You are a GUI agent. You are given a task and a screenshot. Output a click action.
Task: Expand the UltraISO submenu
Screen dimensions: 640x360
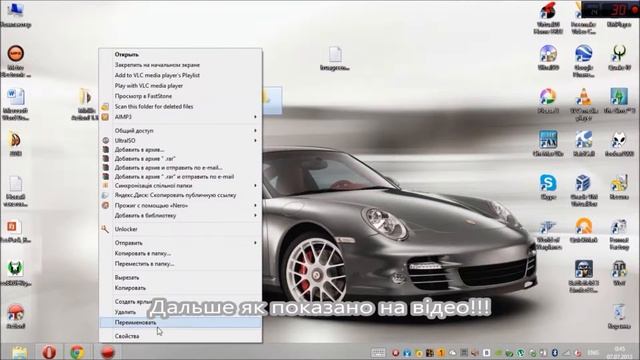(x=180, y=140)
